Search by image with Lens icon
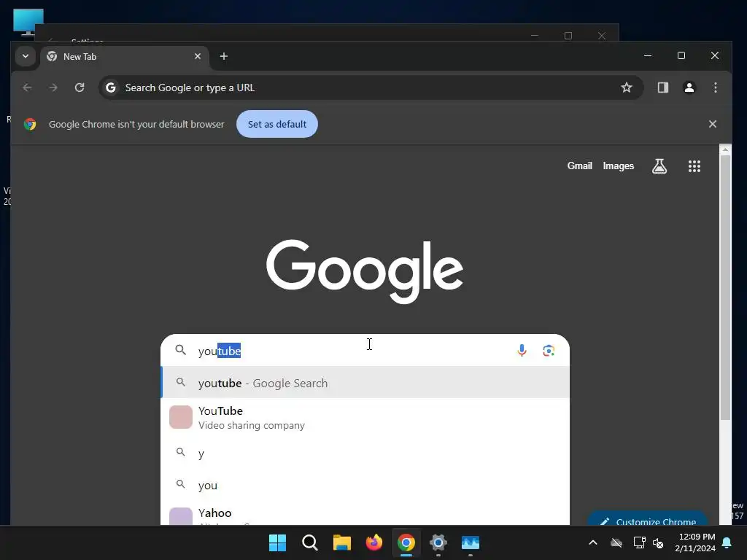747x560 pixels. coord(549,351)
